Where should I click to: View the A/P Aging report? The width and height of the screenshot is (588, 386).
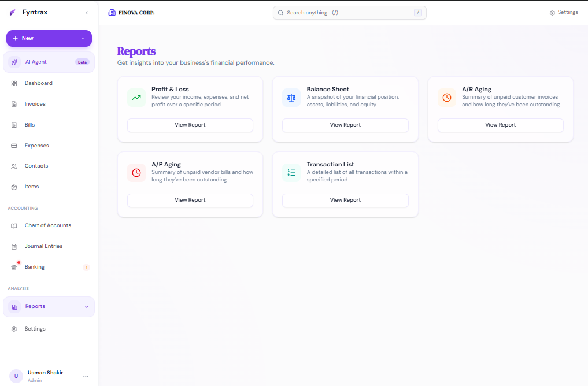click(x=190, y=200)
